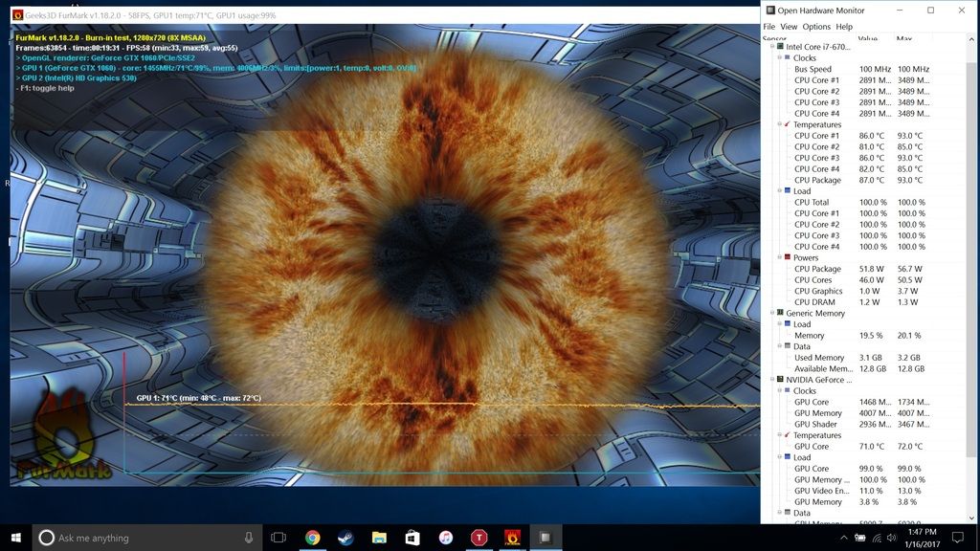Select the CPU Package row reading 51.8 W
The image size is (980, 551).
click(863, 269)
